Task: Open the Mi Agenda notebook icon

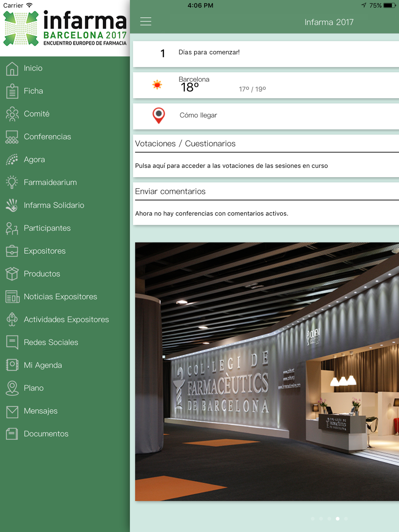Action: 12,365
